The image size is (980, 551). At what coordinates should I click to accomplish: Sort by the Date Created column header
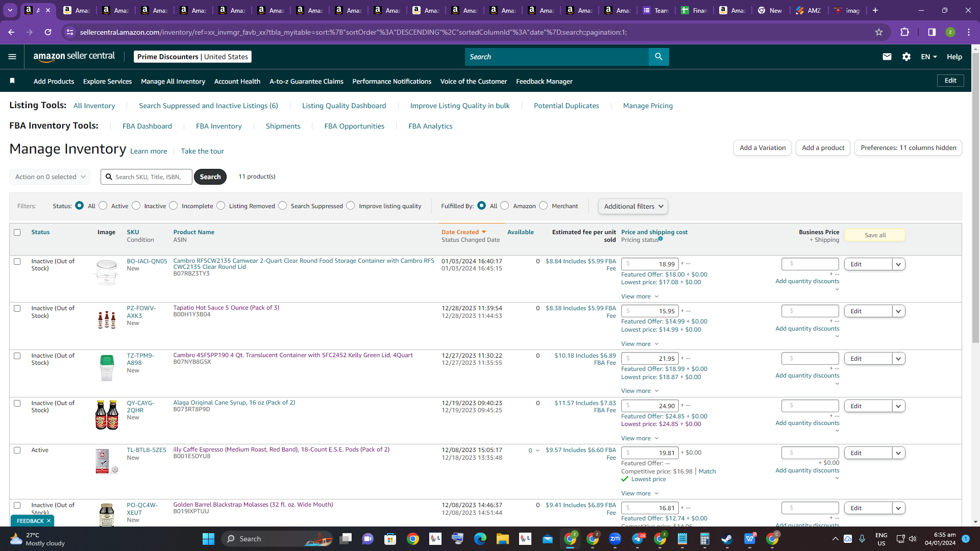click(x=463, y=232)
